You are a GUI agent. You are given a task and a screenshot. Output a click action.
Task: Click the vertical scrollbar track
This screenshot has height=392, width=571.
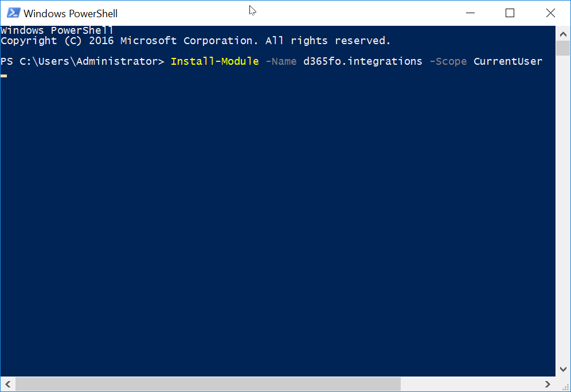point(563,201)
